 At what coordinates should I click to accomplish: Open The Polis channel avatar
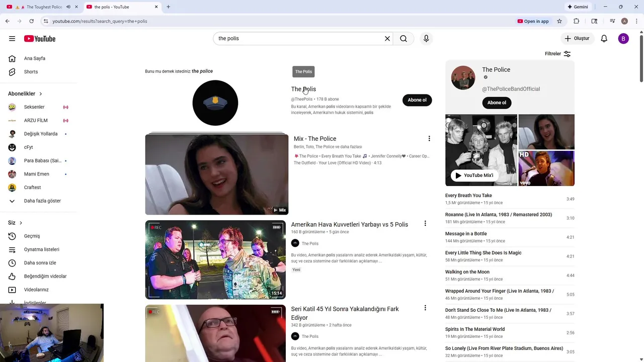click(x=215, y=103)
